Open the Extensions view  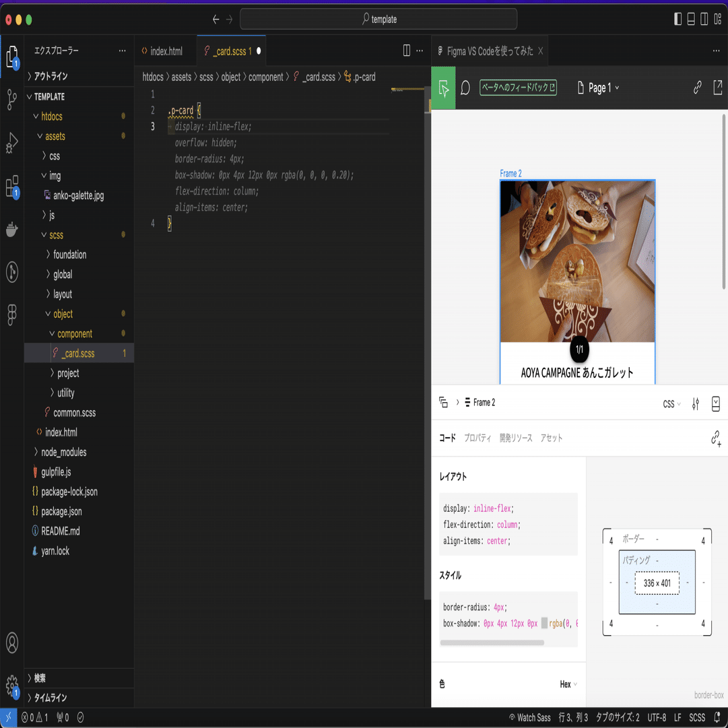12,186
